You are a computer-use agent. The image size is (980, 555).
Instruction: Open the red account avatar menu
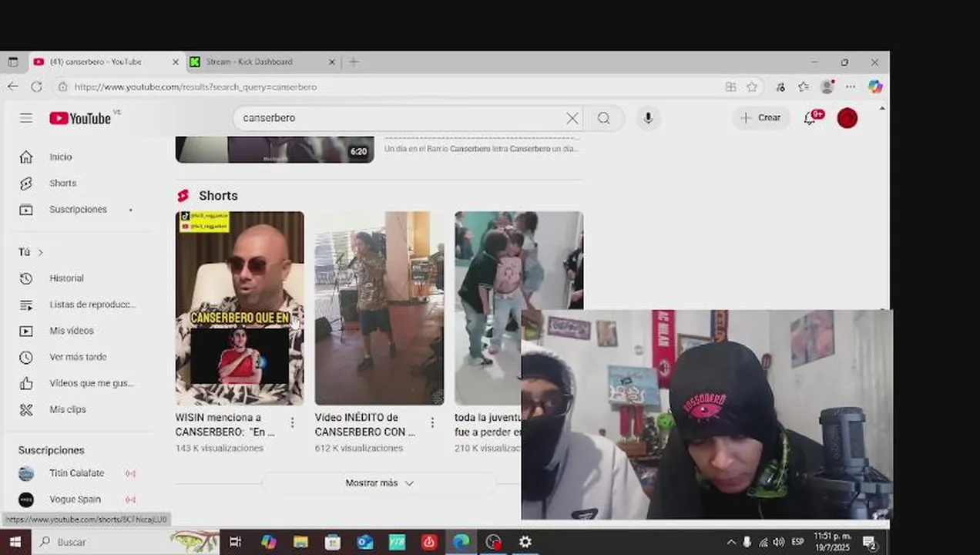pyautogui.click(x=847, y=118)
